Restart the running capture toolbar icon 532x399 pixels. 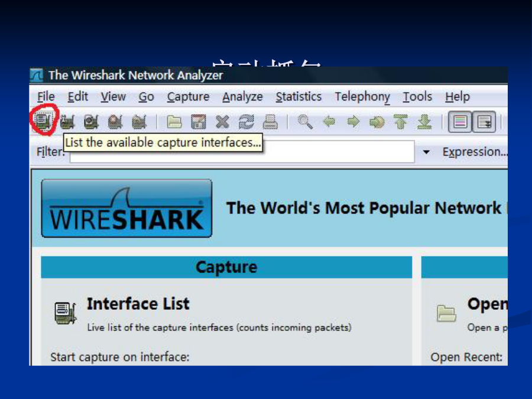point(139,122)
